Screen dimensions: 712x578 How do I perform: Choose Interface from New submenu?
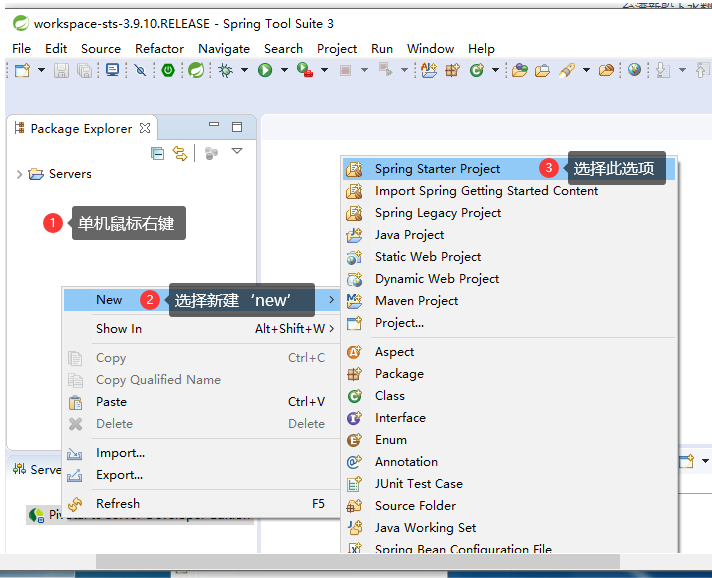509,418
